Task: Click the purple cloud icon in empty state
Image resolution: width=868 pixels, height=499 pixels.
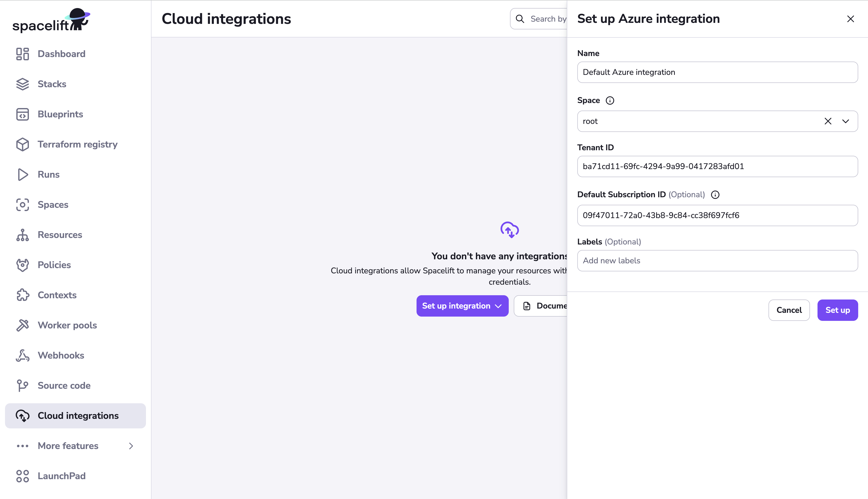Action: (x=509, y=230)
